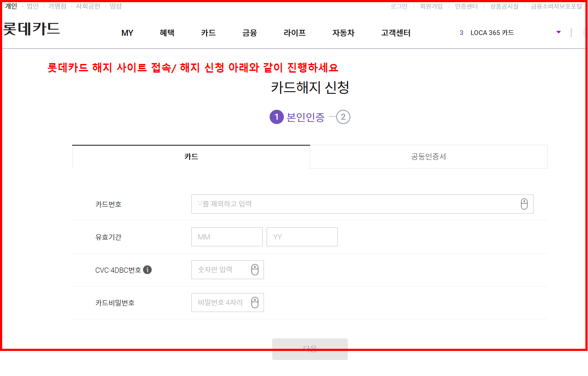Open the 금융소비자보호포털 link
Image resolution: width=588 pixels, height=376 pixels.
coord(556,6)
